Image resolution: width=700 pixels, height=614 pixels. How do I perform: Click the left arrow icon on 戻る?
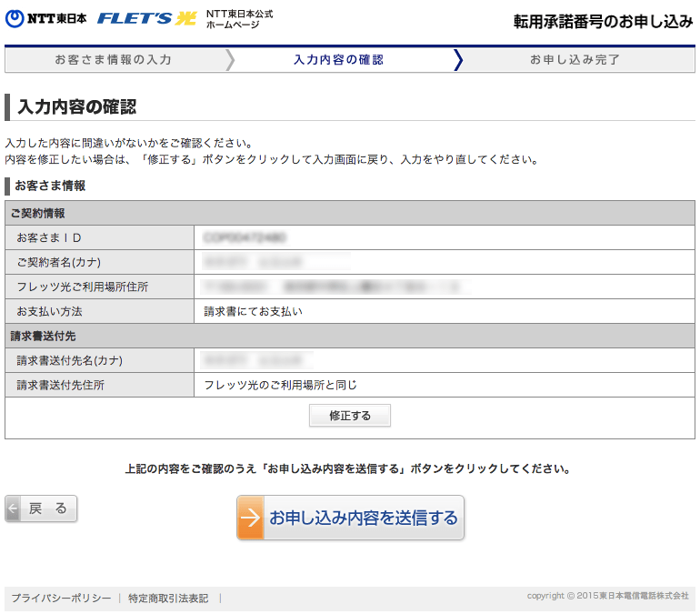[13, 508]
